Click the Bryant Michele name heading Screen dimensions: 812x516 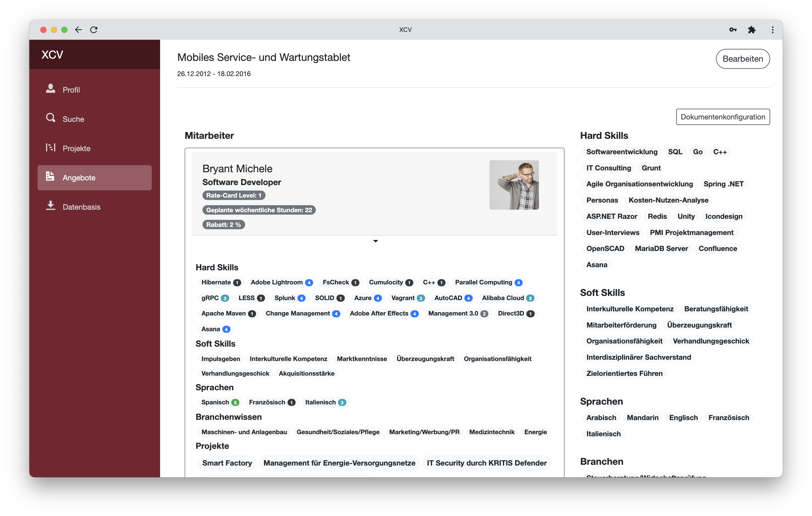[237, 169]
